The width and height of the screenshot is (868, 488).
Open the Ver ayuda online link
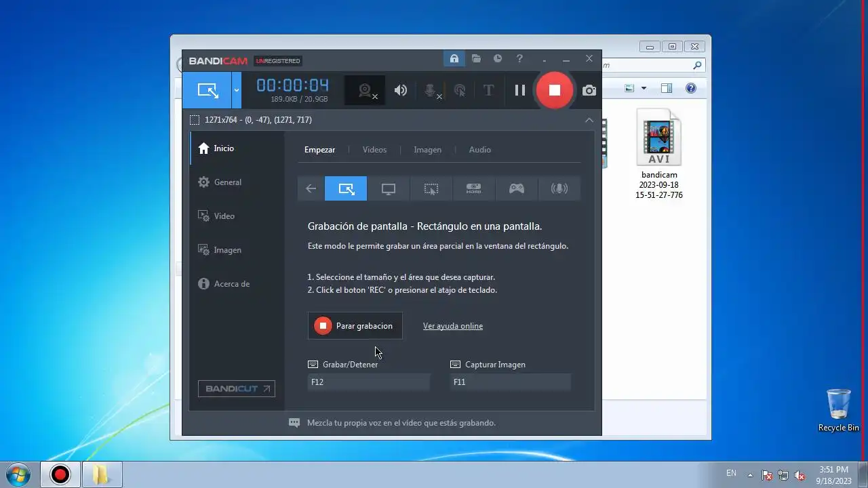(x=453, y=326)
